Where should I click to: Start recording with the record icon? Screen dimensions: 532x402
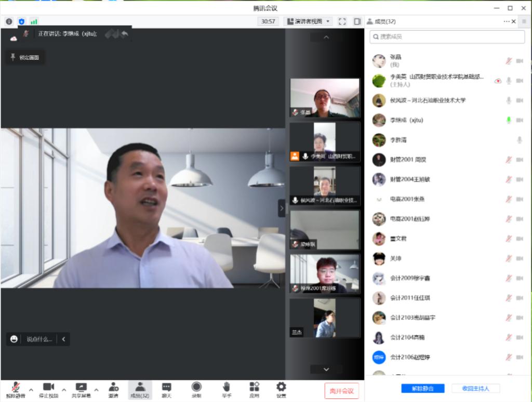click(196, 387)
